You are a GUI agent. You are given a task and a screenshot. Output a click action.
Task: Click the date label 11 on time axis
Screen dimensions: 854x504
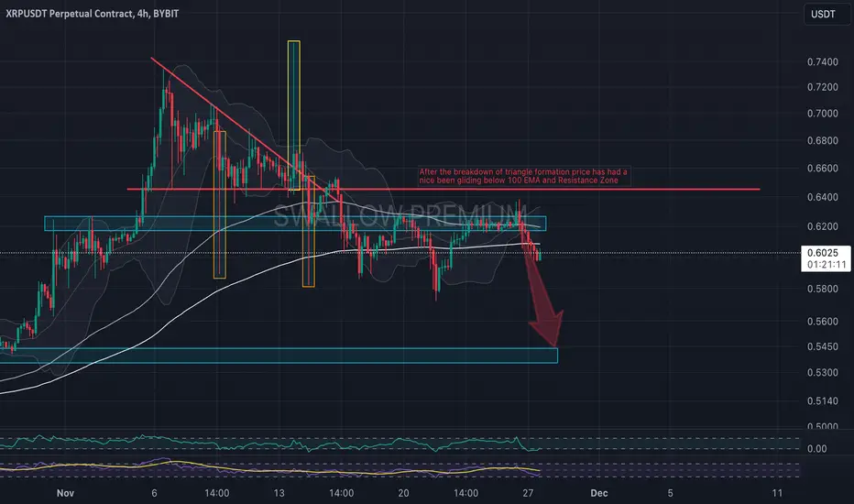pyautogui.click(x=777, y=493)
